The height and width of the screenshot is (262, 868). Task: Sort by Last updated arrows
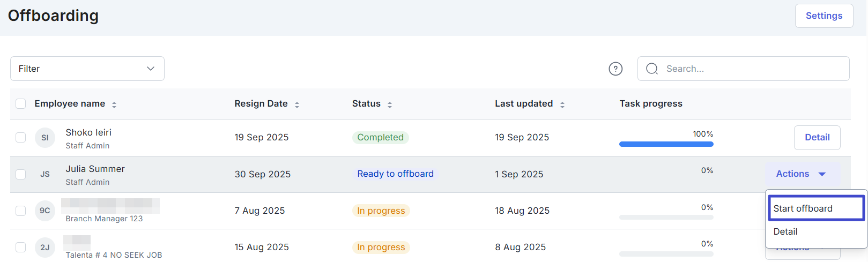[562, 105]
